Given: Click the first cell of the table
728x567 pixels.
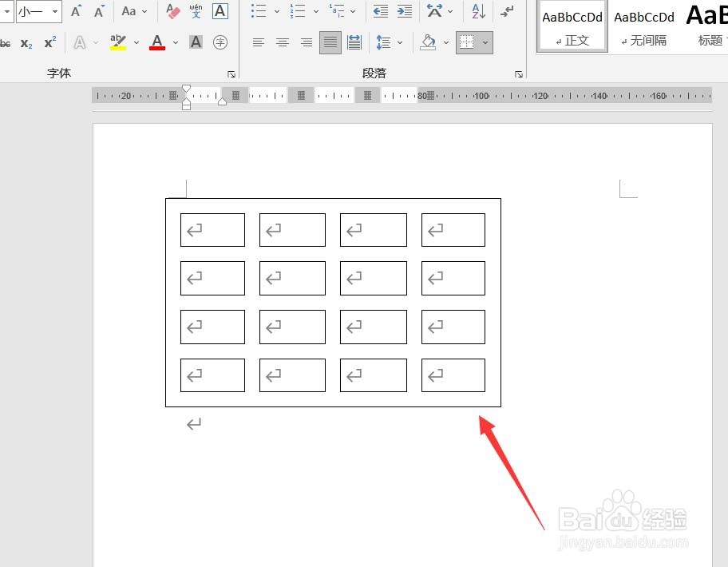Looking at the screenshot, I should click(212, 230).
